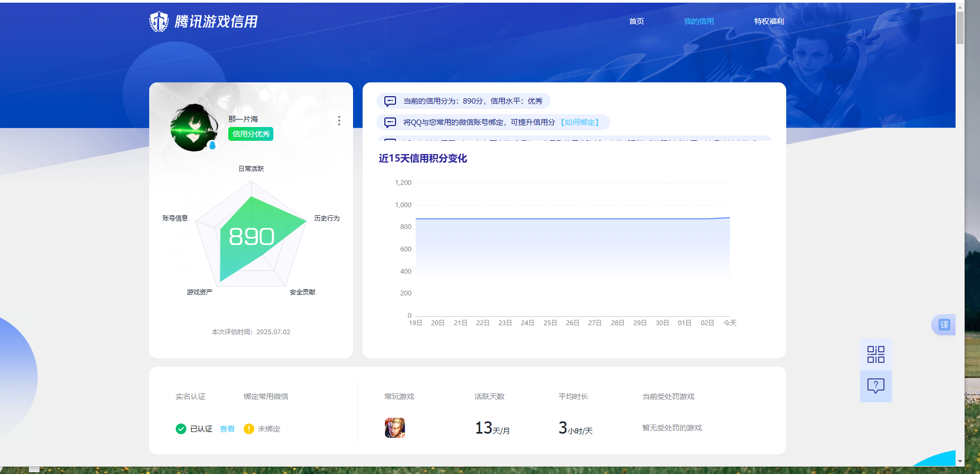Viewport: 980px width, 474px height.
Task: Open the 查看 link beside 已认证
Action: (227, 429)
